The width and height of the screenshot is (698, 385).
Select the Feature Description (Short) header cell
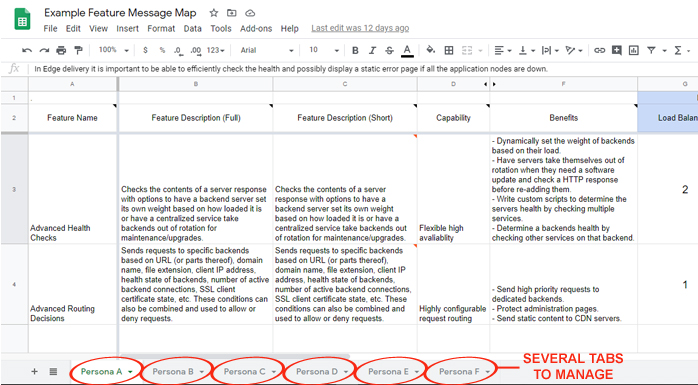(x=345, y=118)
